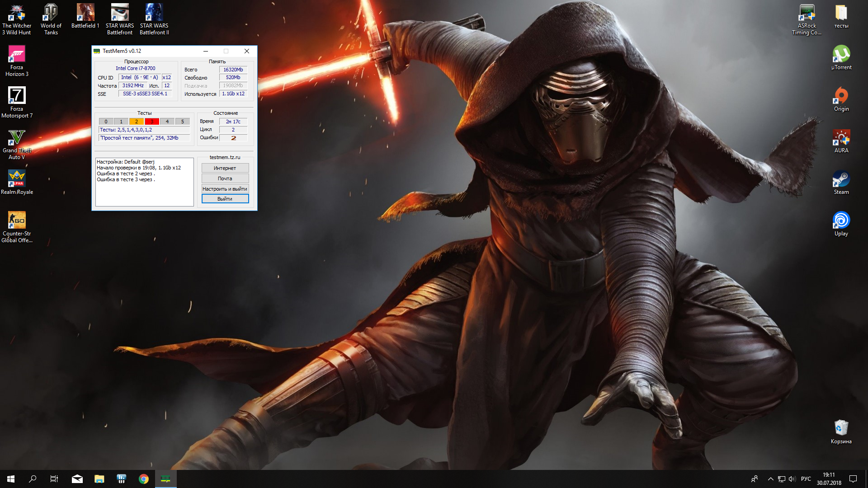Screen dimensions: 868x488
Task: Click the red test 3 indicator box
Action: pos(152,122)
